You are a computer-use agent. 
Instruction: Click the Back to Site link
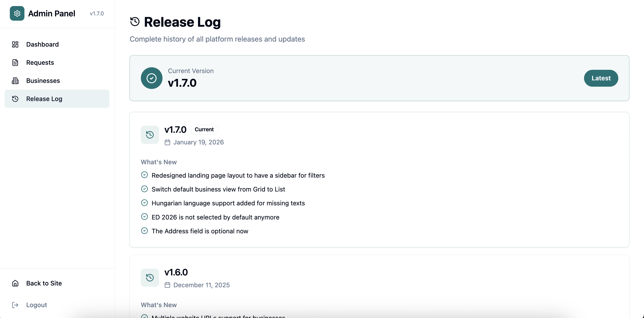(x=44, y=283)
